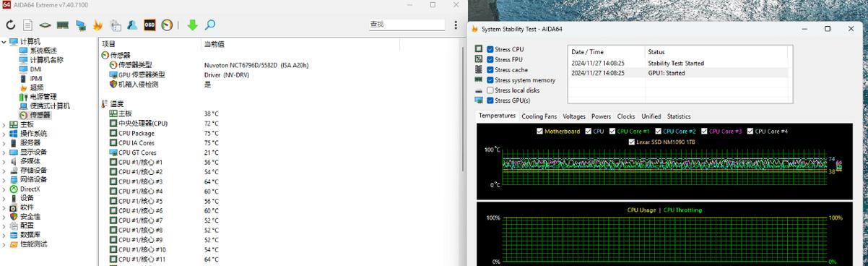Switch to the Cooling Fans tab
Viewport: 868px width, 266px height.
click(539, 116)
